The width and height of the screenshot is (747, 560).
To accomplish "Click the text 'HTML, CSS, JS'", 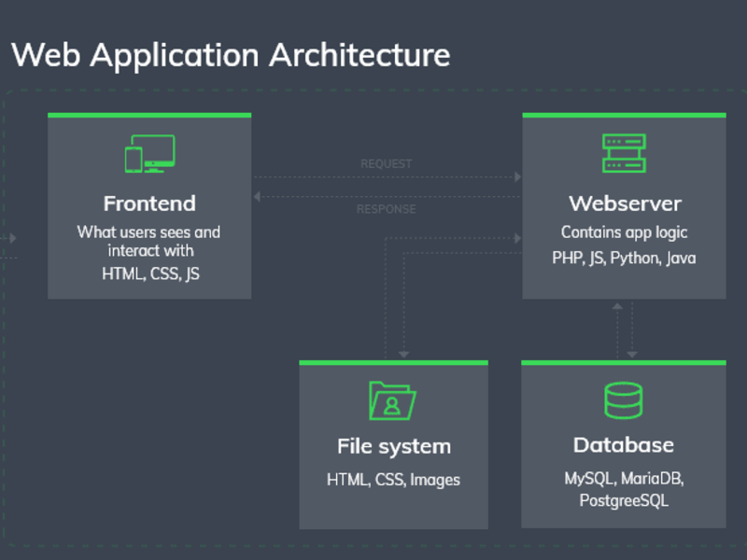I will pyautogui.click(x=150, y=273).
